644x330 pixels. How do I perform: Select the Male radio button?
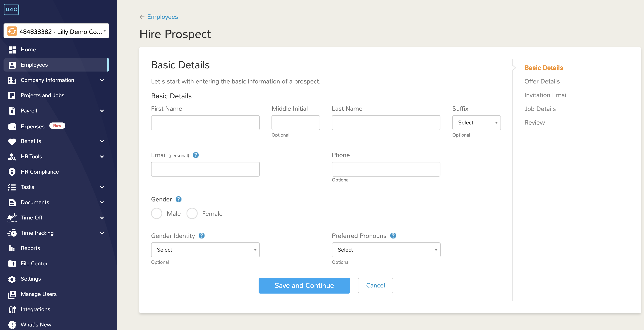coord(157,214)
